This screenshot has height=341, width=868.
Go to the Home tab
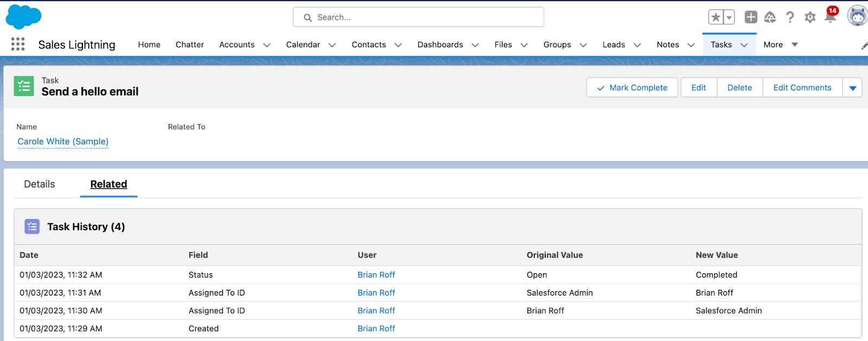[x=149, y=44]
